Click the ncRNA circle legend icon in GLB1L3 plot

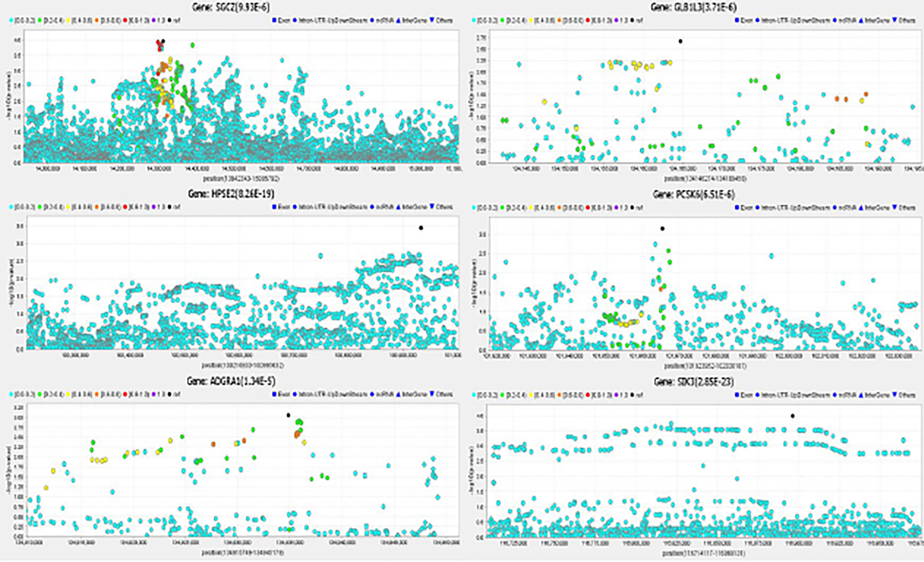point(835,20)
